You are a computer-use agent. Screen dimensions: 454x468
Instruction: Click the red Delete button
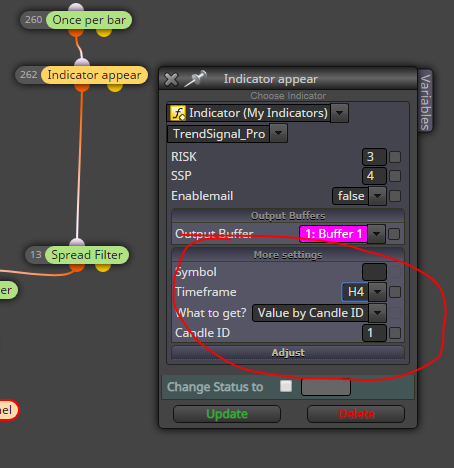coord(356,414)
